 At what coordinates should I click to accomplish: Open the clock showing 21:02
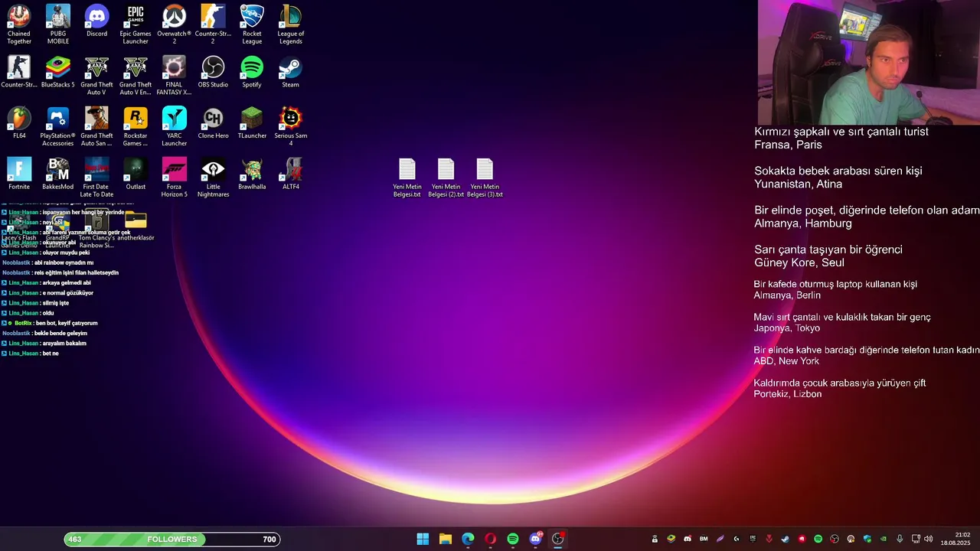click(955, 539)
